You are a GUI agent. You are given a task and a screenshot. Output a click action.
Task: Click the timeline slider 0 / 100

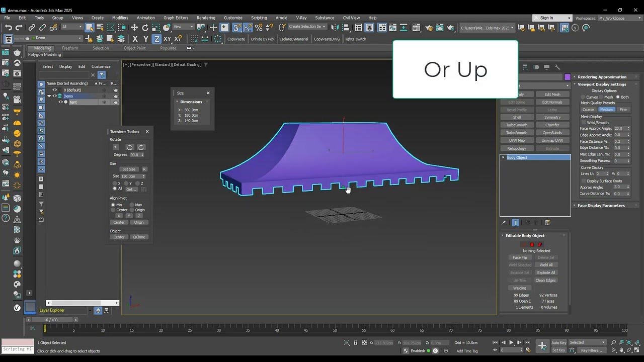click(x=52, y=320)
